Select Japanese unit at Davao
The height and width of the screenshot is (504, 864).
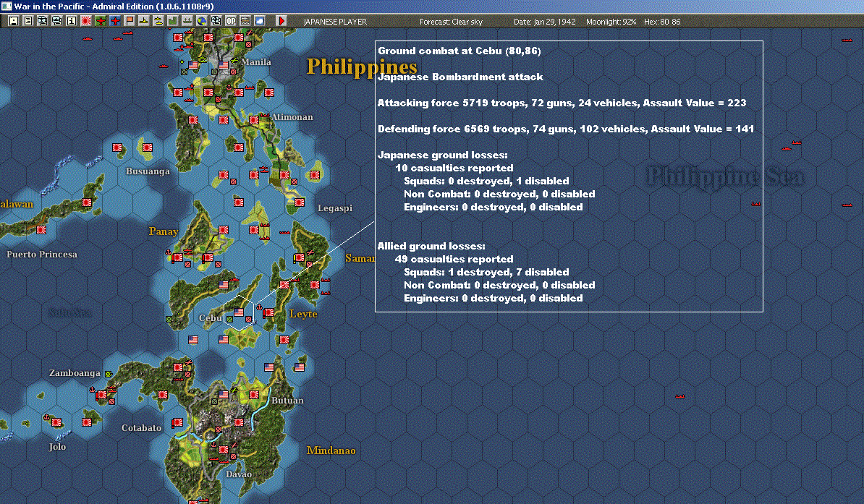coord(223,450)
